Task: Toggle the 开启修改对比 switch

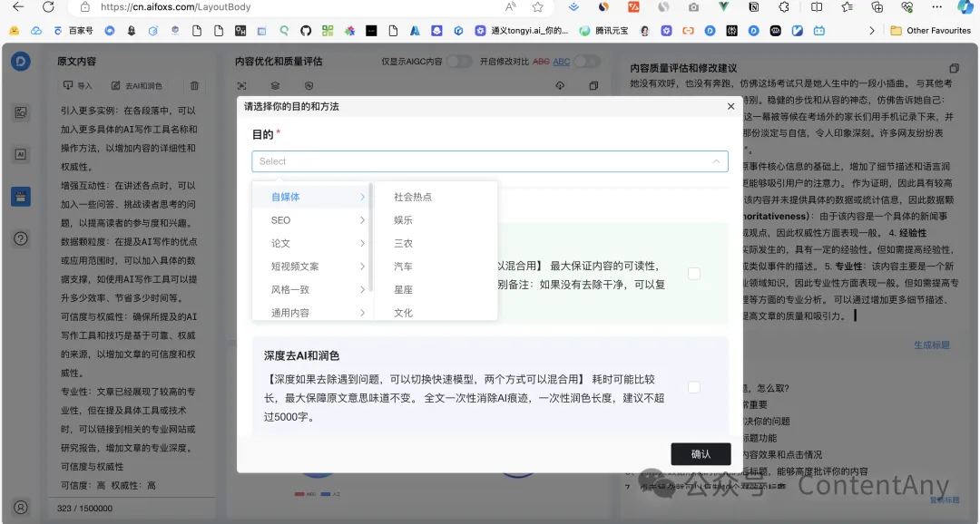Action: pyautogui.click(x=586, y=62)
